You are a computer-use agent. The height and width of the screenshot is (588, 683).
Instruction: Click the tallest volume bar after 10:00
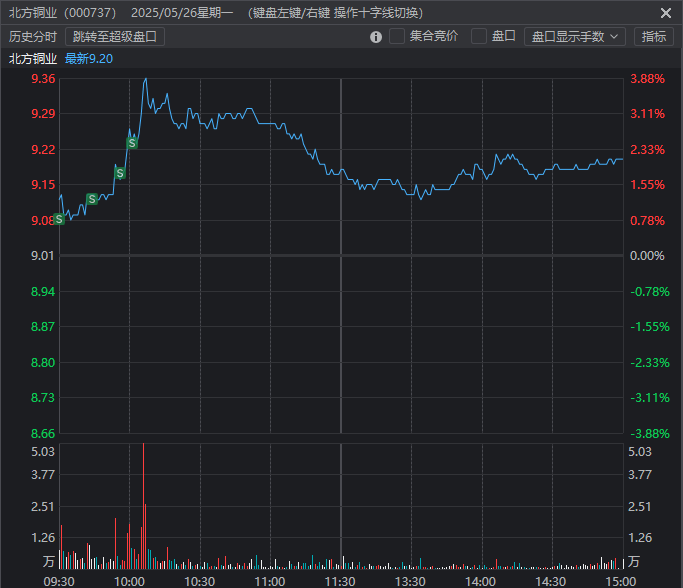point(144,500)
